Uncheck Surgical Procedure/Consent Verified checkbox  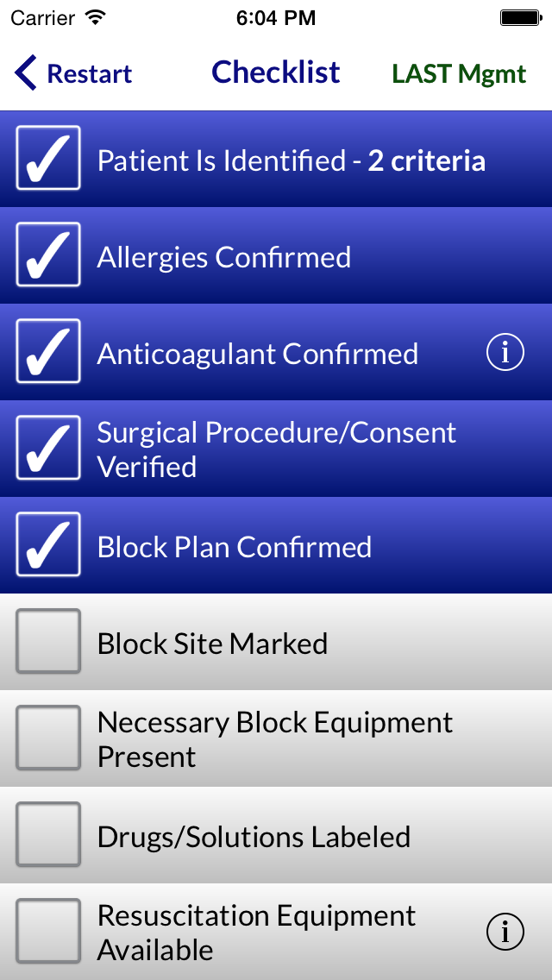[48, 449]
